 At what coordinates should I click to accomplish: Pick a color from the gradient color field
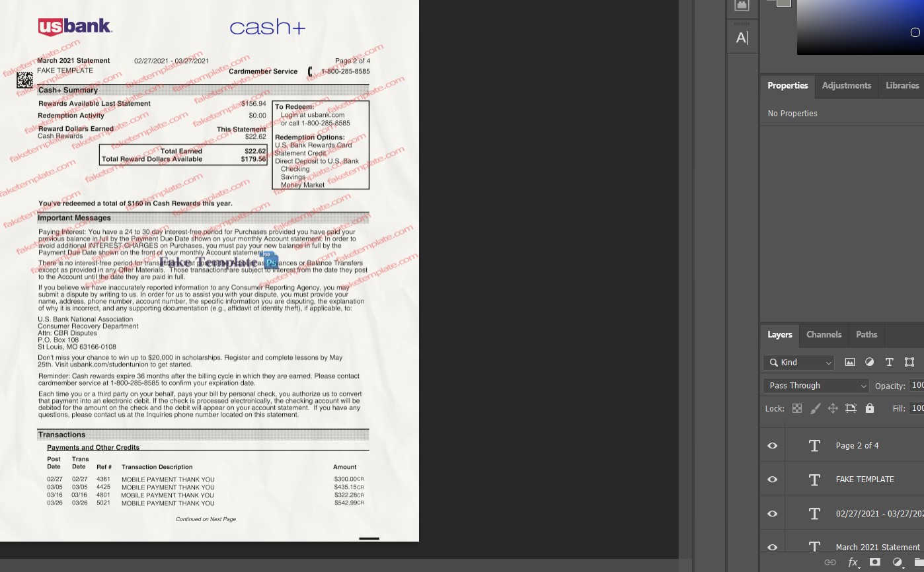(859, 27)
